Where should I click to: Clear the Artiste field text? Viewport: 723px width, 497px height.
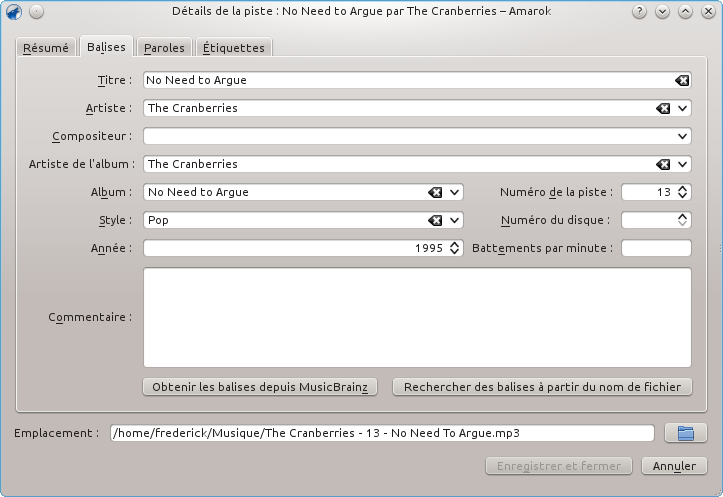pos(663,108)
